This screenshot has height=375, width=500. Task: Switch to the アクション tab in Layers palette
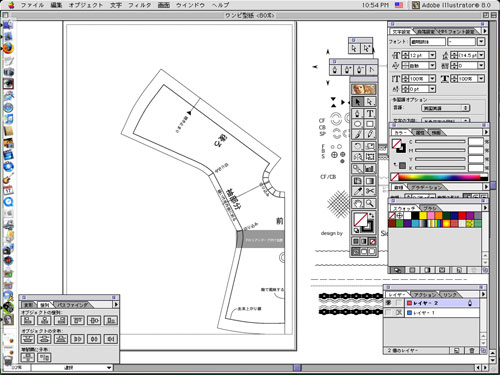pos(425,295)
